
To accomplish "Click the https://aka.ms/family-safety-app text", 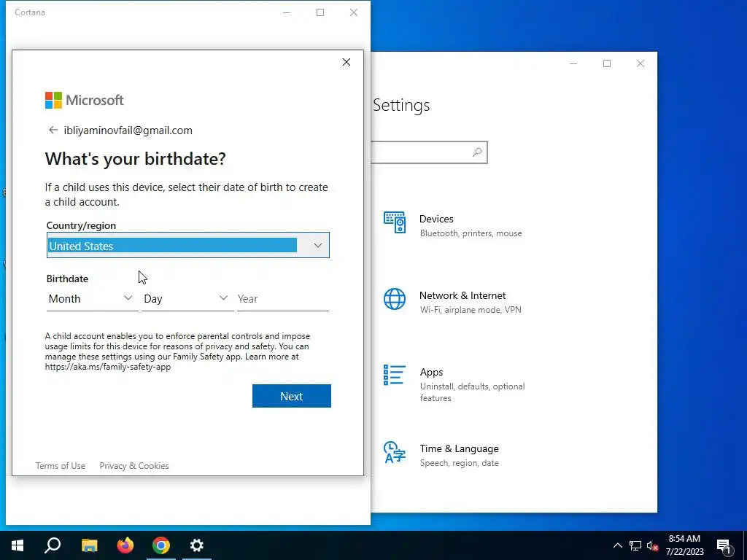I will 108,367.
